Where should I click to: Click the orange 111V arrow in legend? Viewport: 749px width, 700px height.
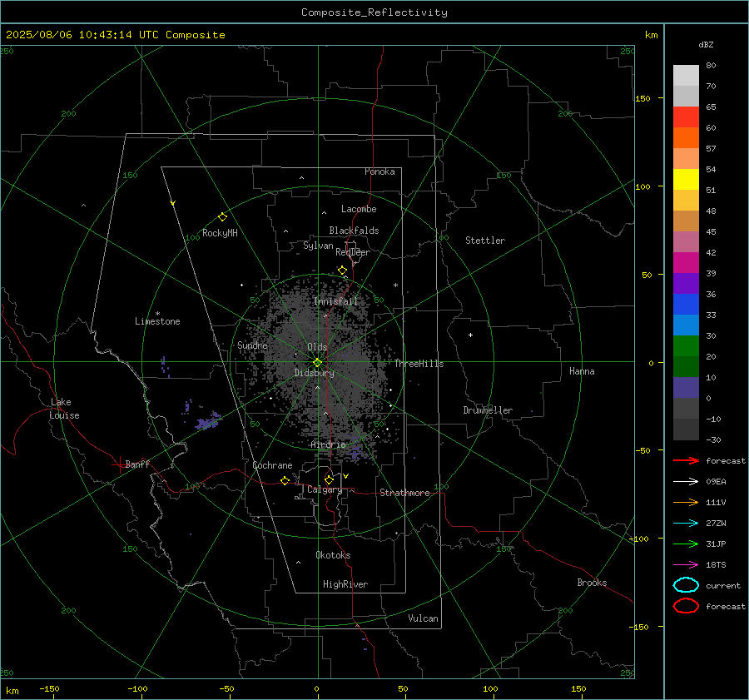686,502
